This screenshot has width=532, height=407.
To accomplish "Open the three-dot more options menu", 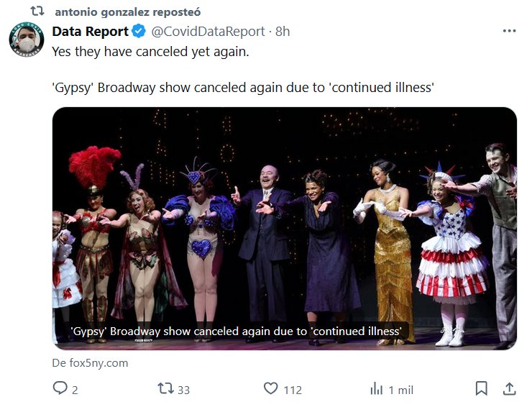I will click(x=509, y=31).
